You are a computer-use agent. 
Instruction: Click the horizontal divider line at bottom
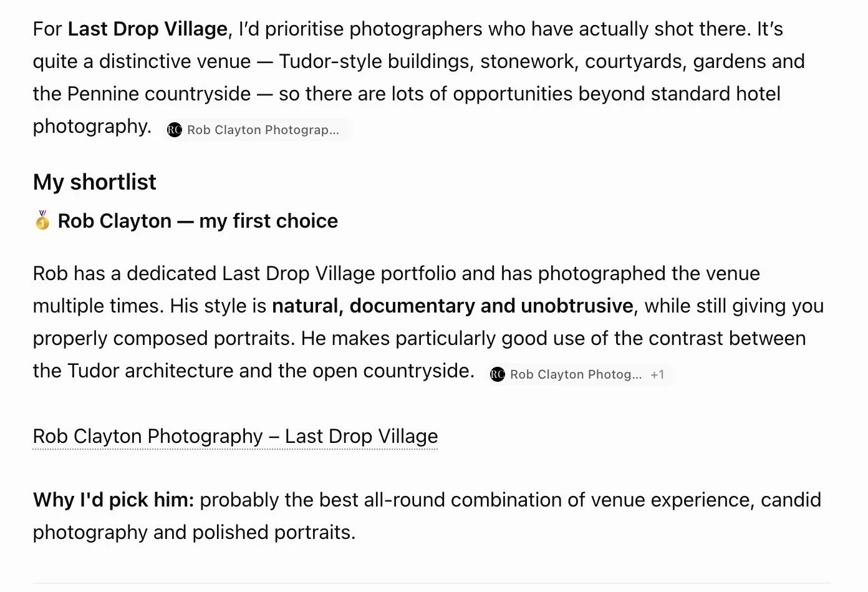[432, 583]
